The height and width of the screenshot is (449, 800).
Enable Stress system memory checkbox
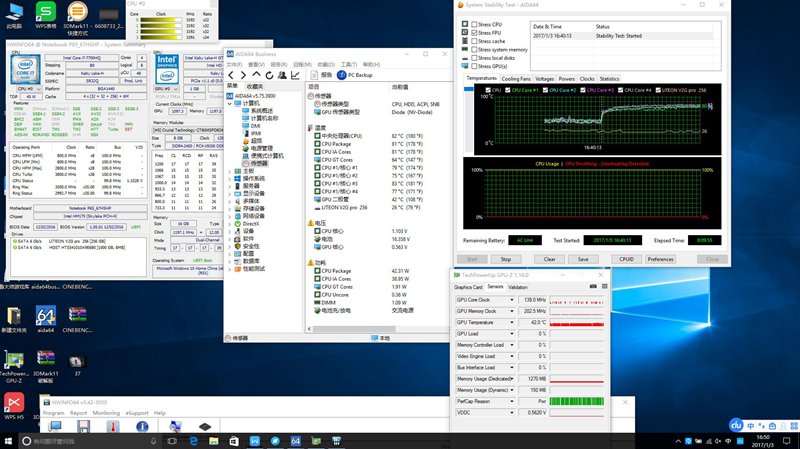[x=474, y=49]
